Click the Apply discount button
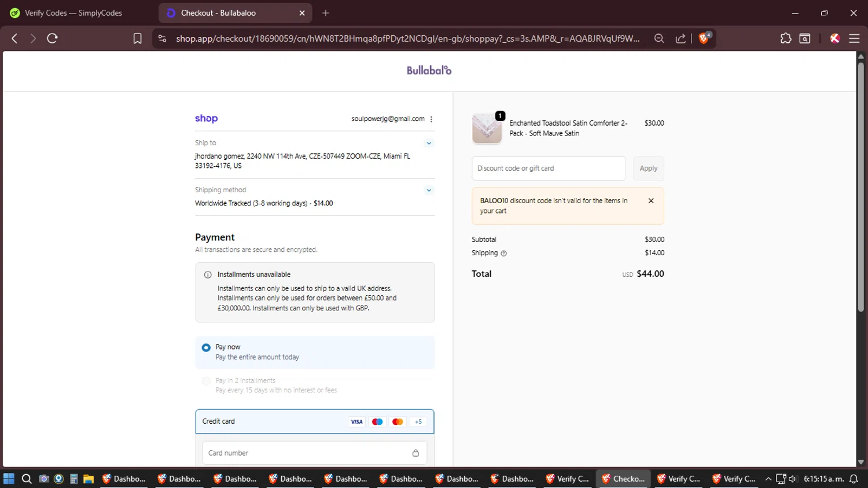 coord(648,168)
